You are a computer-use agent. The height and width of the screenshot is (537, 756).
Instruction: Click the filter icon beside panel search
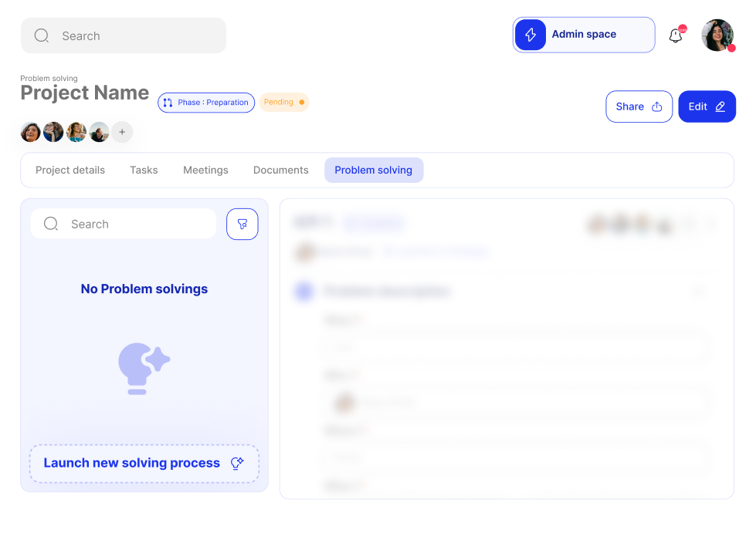click(x=242, y=224)
